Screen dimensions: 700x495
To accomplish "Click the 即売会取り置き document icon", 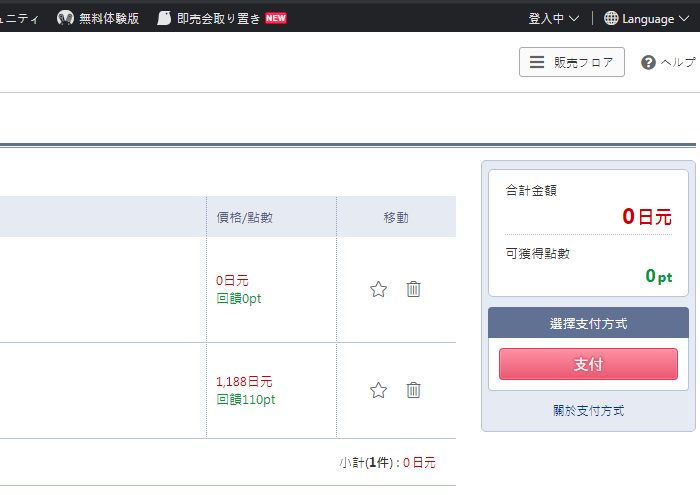I will pos(164,18).
